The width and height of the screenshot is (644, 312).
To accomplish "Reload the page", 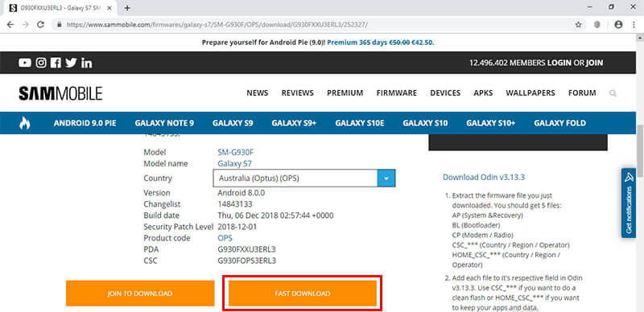I will [x=41, y=25].
